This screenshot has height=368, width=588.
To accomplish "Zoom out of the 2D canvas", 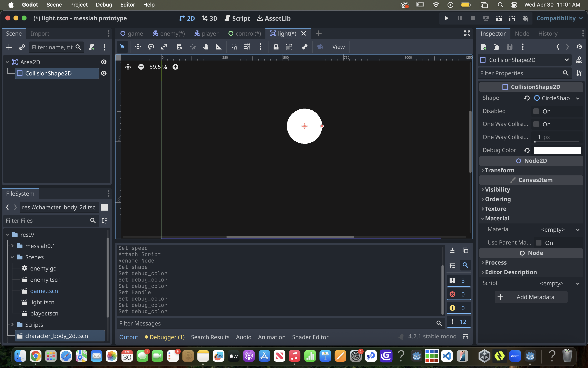I will pos(141,67).
